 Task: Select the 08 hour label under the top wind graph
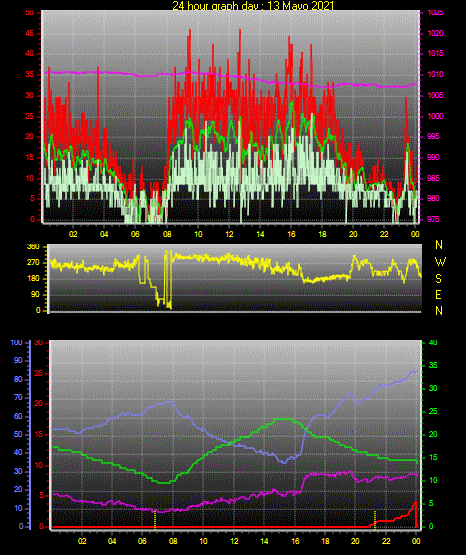pos(167,234)
